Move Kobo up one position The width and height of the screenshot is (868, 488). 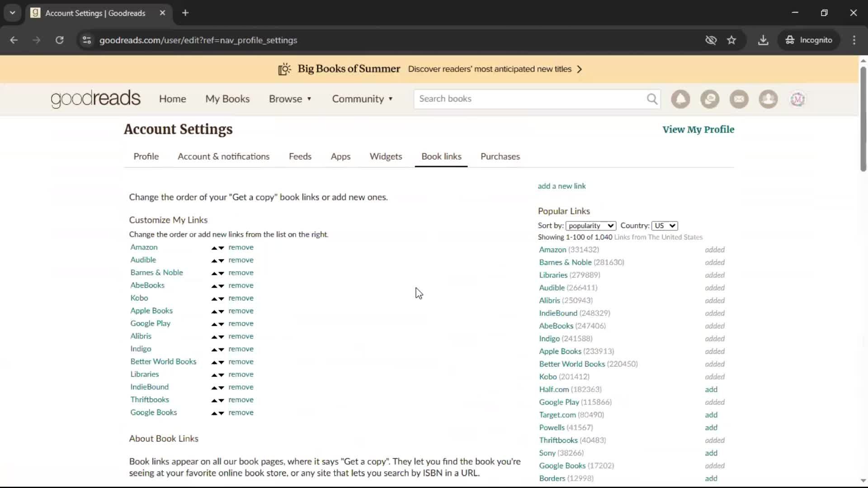[214, 299]
